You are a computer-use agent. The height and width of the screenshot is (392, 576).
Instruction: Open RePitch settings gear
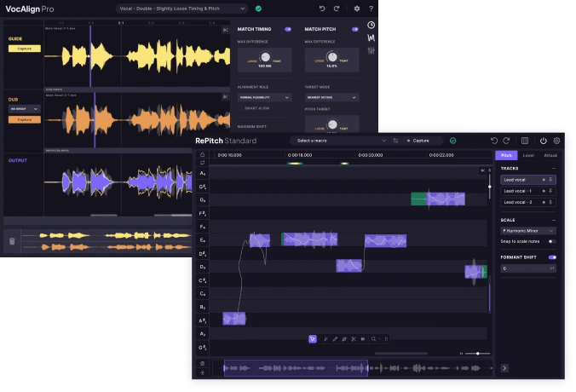click(x=556, y=141)
